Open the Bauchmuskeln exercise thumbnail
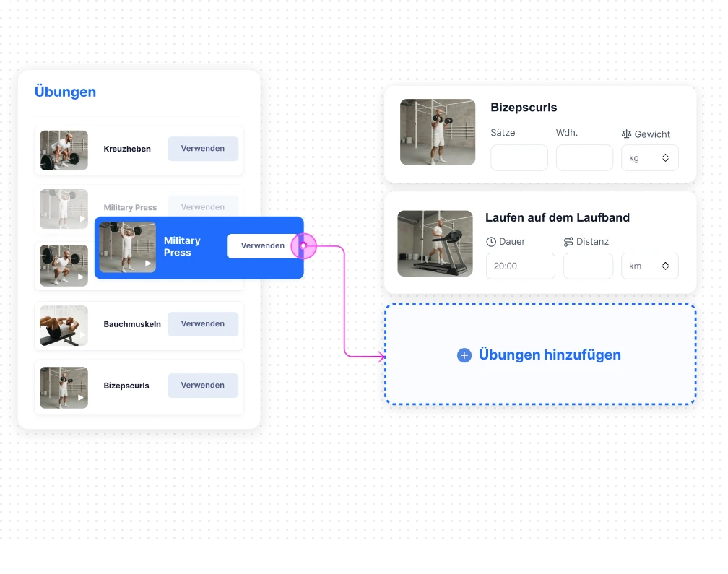 coord(64,326)
